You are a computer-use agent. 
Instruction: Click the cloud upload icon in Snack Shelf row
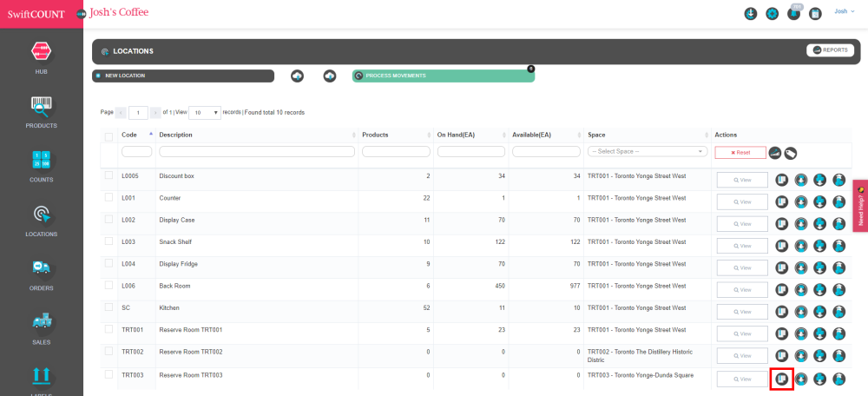click(839, 246)
